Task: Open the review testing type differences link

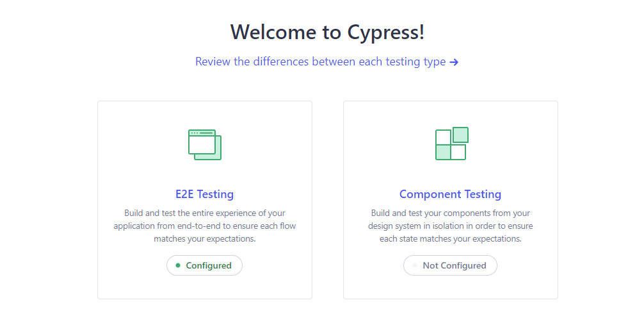Action: click(x=320, y=62)
